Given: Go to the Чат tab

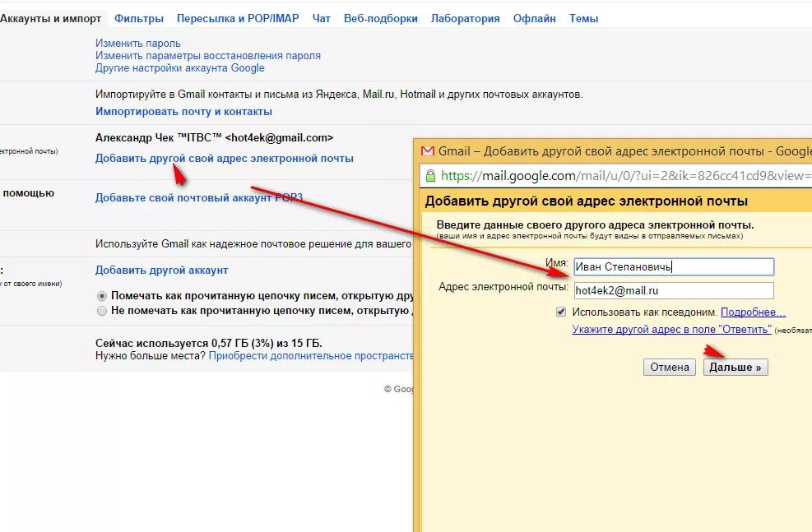Looking at the screenshot, I should (321, 19).
